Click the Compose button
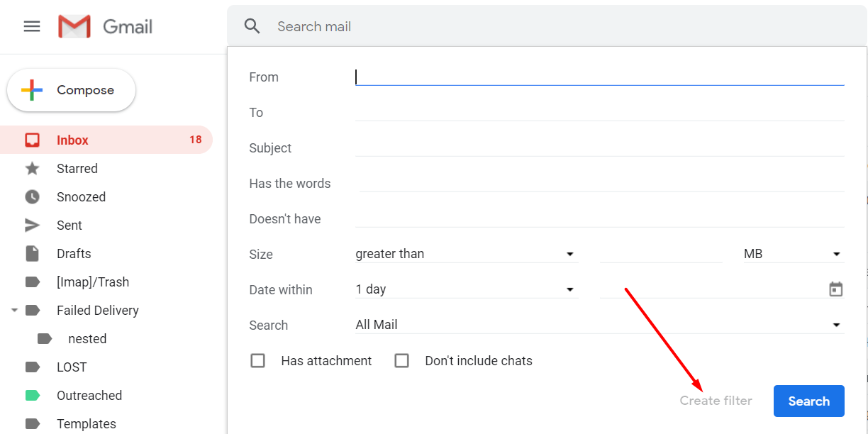The height and width of the screenshot is (434, 868). click(x=71, y=91)
